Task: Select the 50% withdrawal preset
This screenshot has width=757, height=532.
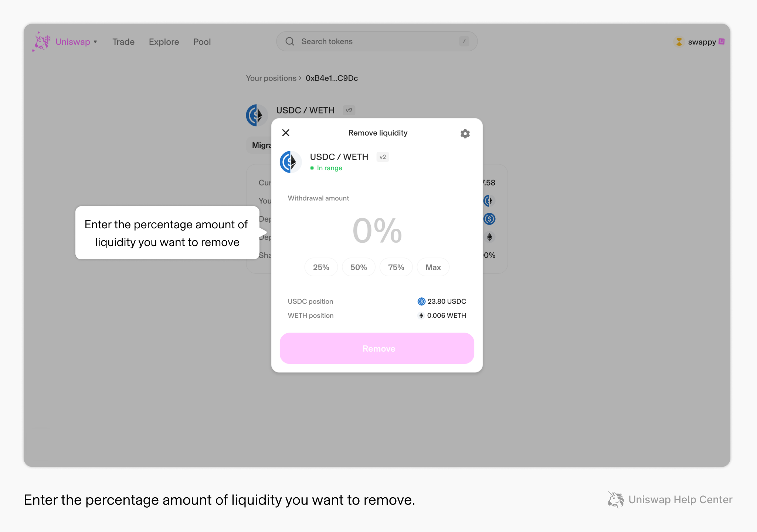Action: pyautogui.click(x=359, y=267)
